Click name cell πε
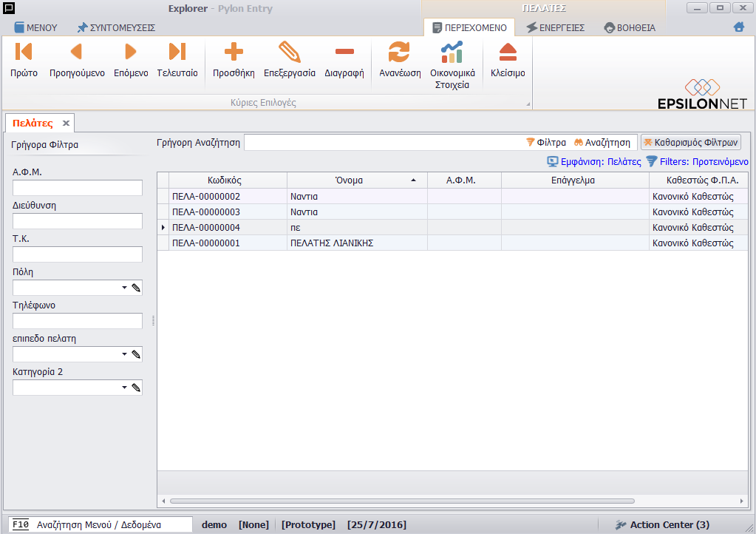 coord(357,227)
